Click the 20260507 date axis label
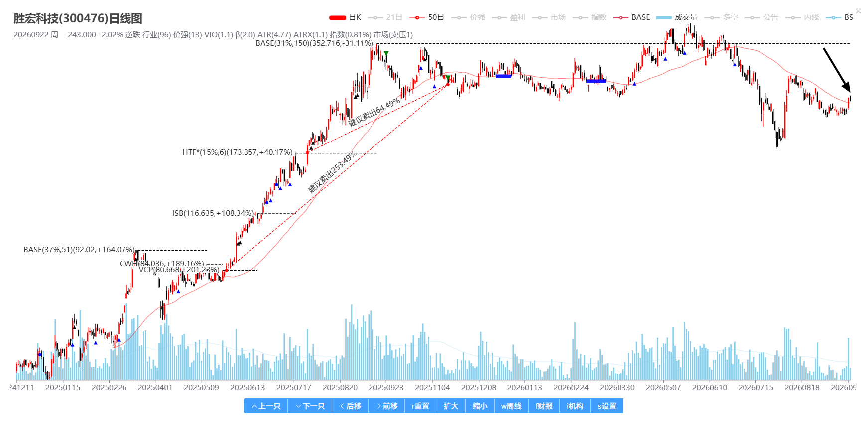 coord(663,388)
